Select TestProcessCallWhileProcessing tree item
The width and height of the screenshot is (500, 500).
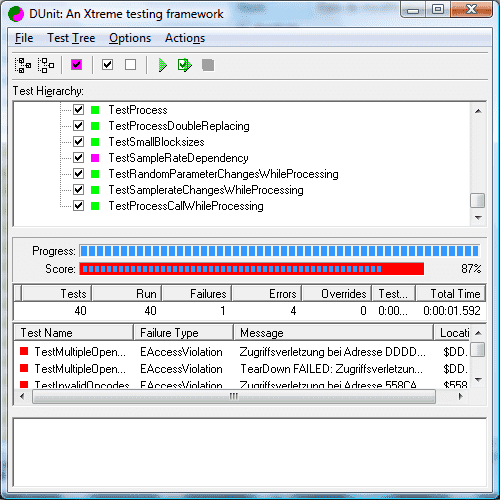click(x=186, y=206)
